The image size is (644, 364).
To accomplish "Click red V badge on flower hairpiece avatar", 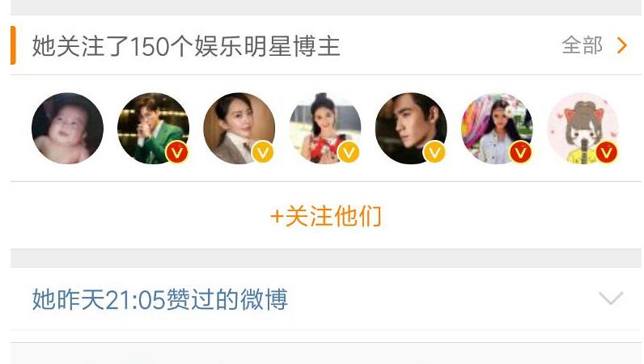I will [x=521, y=152].
